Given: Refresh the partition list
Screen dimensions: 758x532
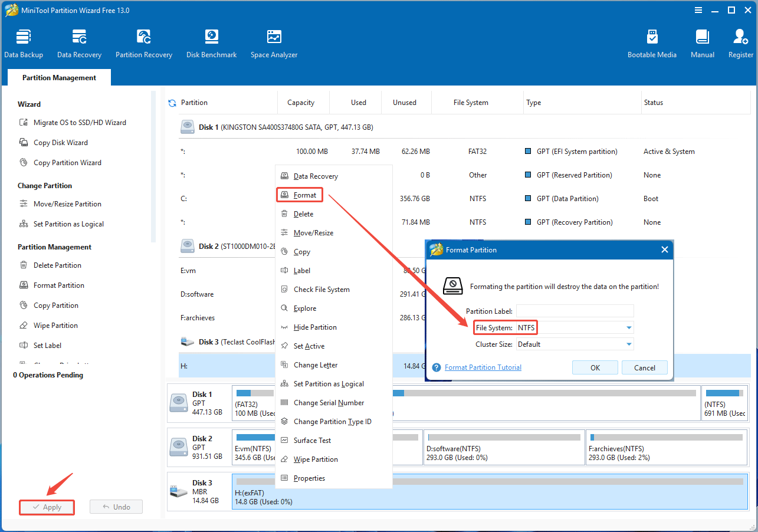Looking at the screenshot, I should [172, 101].
